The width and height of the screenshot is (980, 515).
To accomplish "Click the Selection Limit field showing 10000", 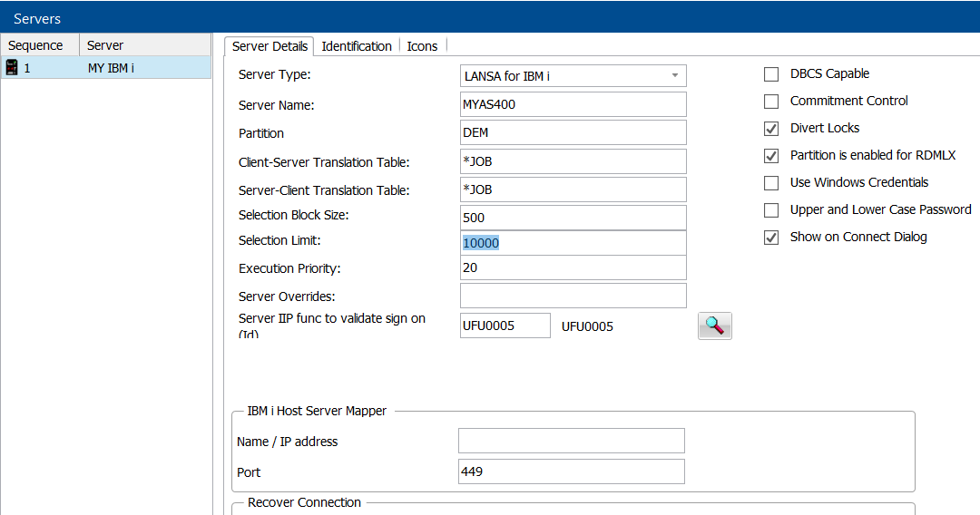I will [x=573, y=243].
